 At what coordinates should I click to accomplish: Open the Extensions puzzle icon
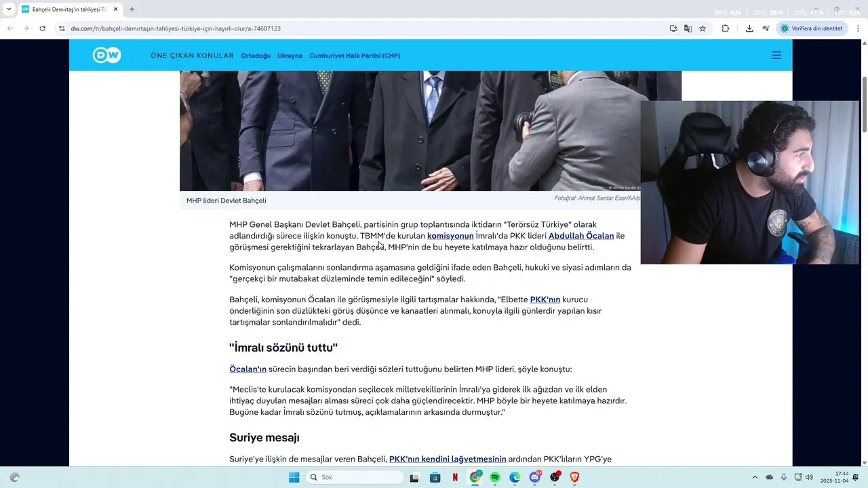(x=725, y=28)
